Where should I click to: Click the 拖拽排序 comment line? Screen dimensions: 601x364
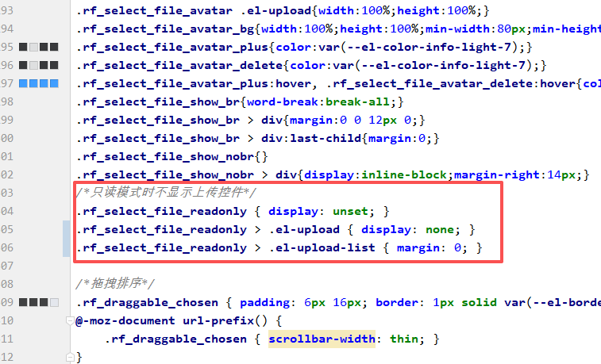point(116,284)
